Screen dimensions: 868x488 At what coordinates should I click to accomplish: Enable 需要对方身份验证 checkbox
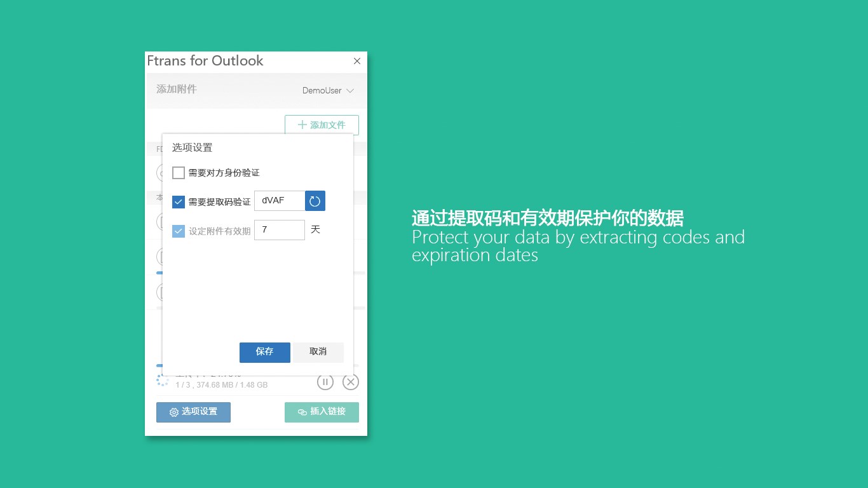[179, 173]
